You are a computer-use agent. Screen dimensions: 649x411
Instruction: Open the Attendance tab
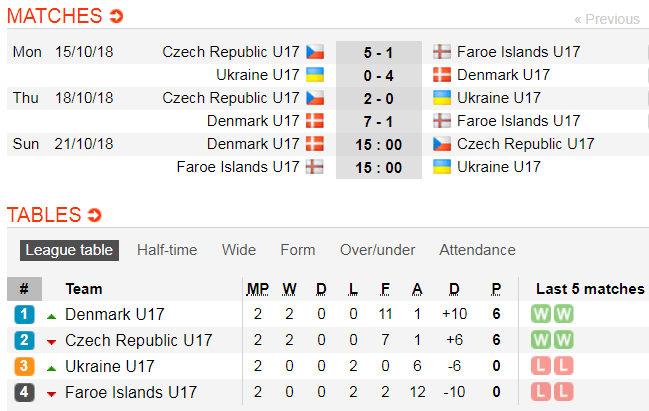(477, 250)
